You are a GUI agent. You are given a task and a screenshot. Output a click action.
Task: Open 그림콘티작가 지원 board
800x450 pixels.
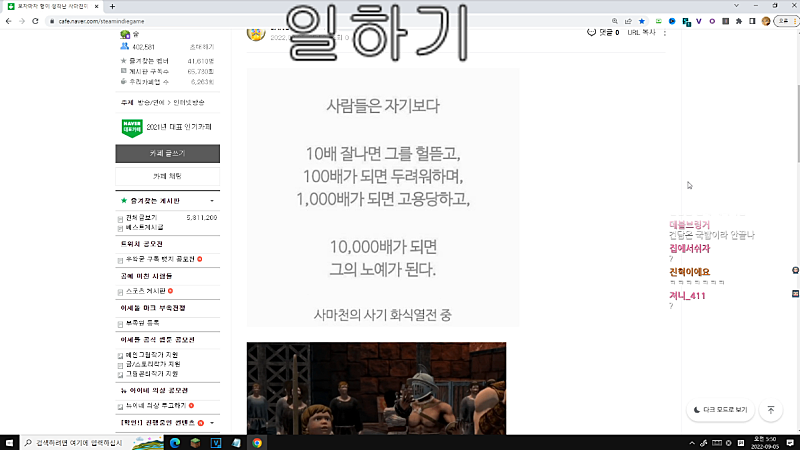[152, 374]
